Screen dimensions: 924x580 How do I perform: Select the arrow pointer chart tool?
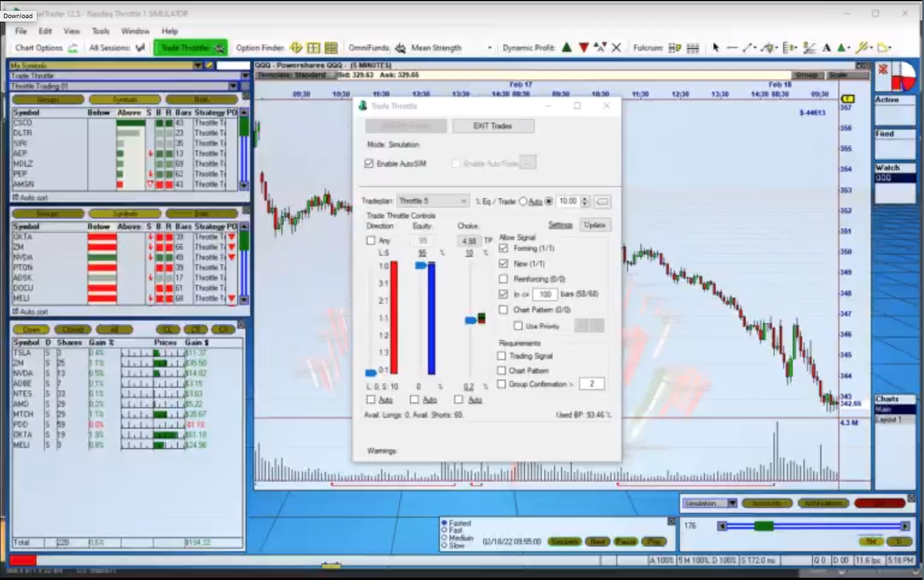click(716, 48)
